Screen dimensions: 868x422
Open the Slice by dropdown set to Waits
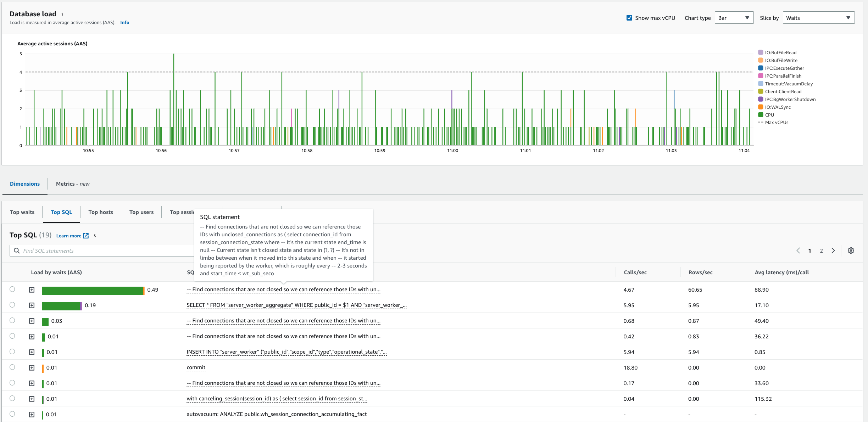pos(818,17)
